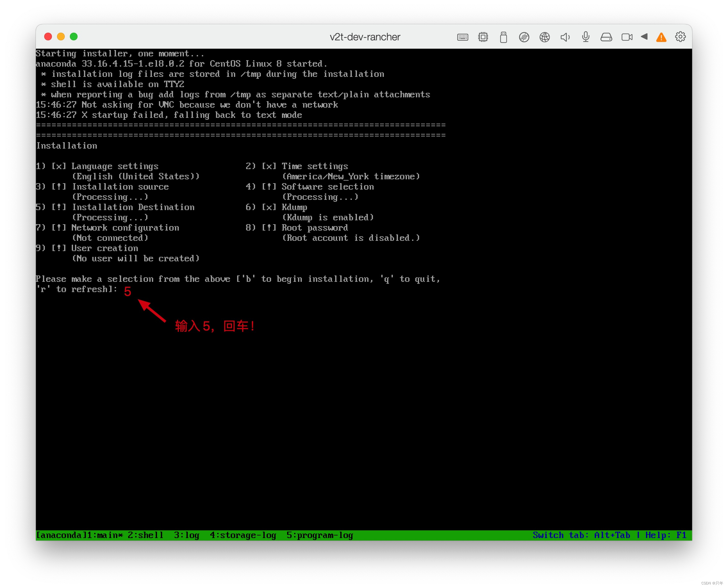
Task: Click the USB drive icon
Action: point(503,37)
